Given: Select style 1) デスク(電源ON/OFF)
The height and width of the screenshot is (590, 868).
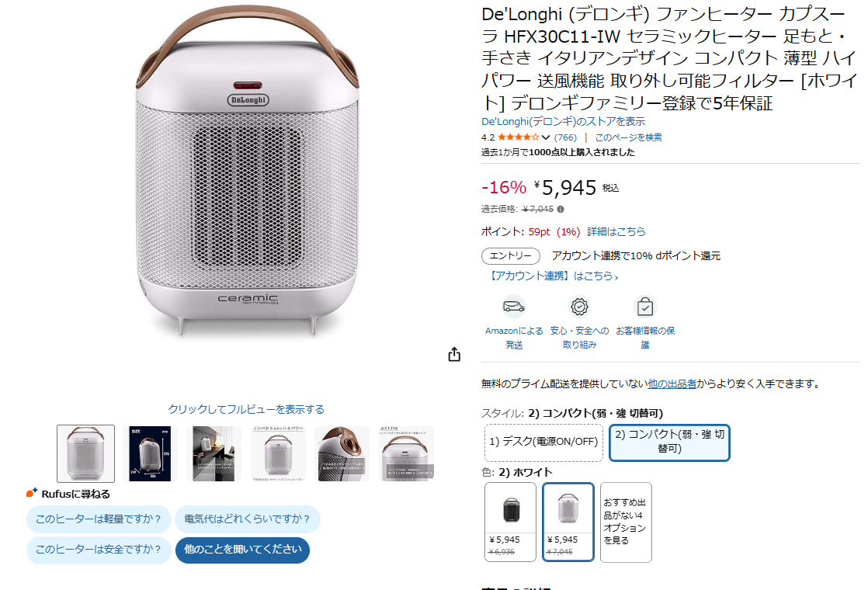Looking at the screenshot, I should (543, 442).
